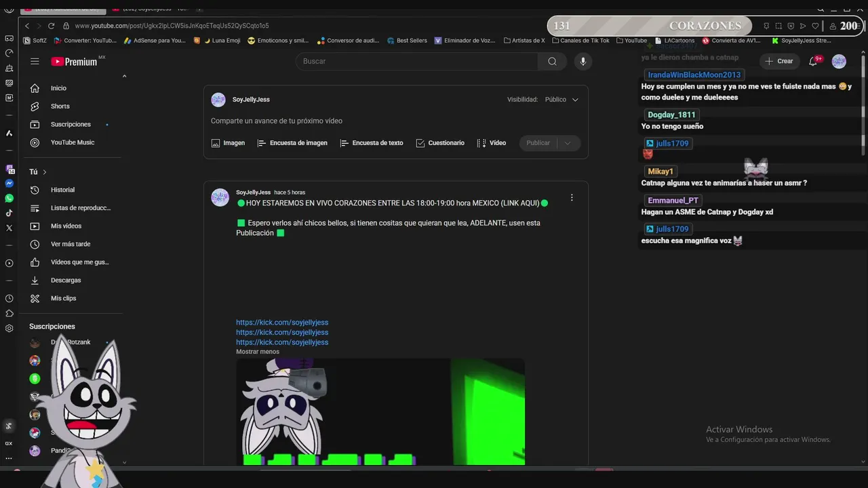Open Twitch in Opera sidebar
Image resolution: width=868 pixels, height=488 pixels.
pos(9,169)
